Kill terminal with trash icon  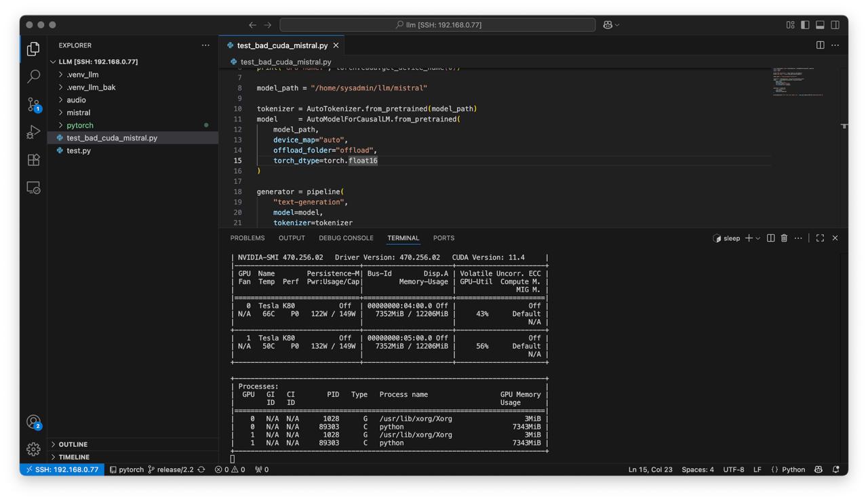click(784, 238)
